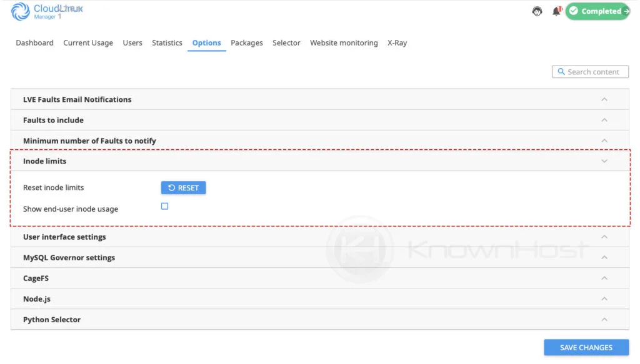The height and width of the screenshot is (364, 640).
Task: Expand the CageFS section
Action: (604, 278)
